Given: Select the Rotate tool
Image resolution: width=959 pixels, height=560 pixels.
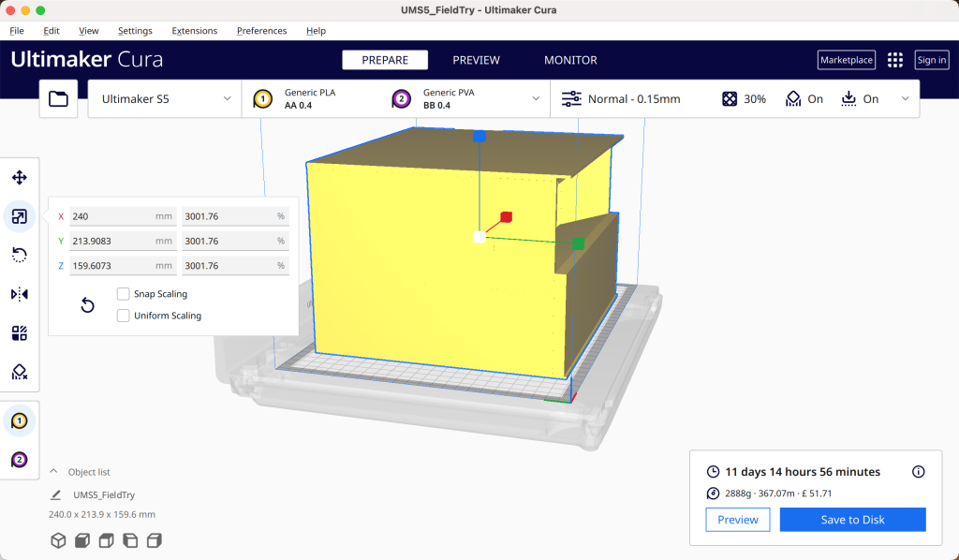Looking at the screenshot, I should [x=20, y=255].
